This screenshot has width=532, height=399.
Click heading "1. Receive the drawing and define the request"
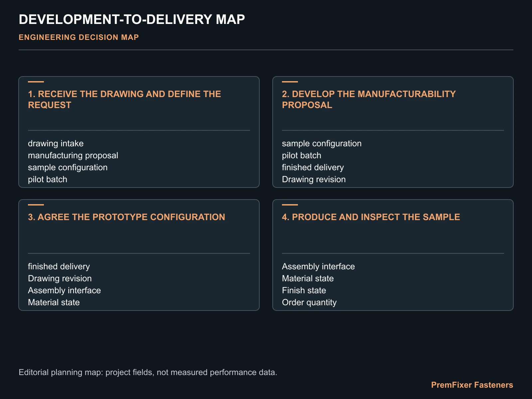(x=124, y=99)
